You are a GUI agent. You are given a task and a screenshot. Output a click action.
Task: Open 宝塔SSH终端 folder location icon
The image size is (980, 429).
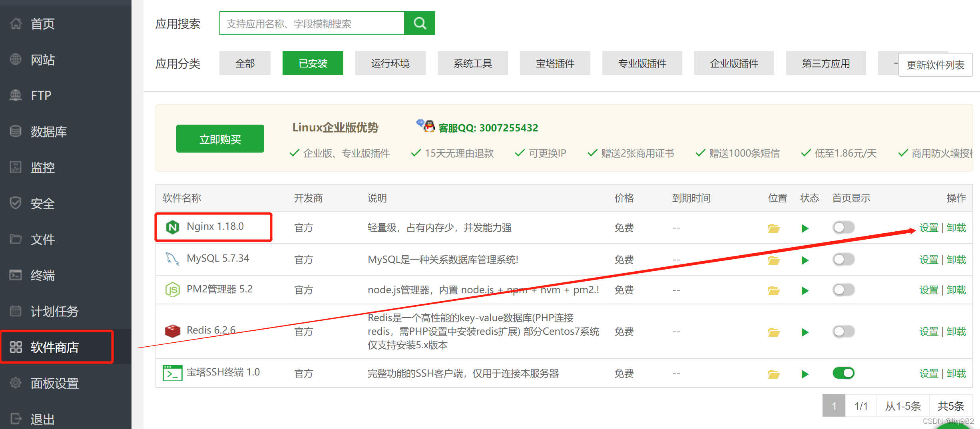(x=774, y=374)
